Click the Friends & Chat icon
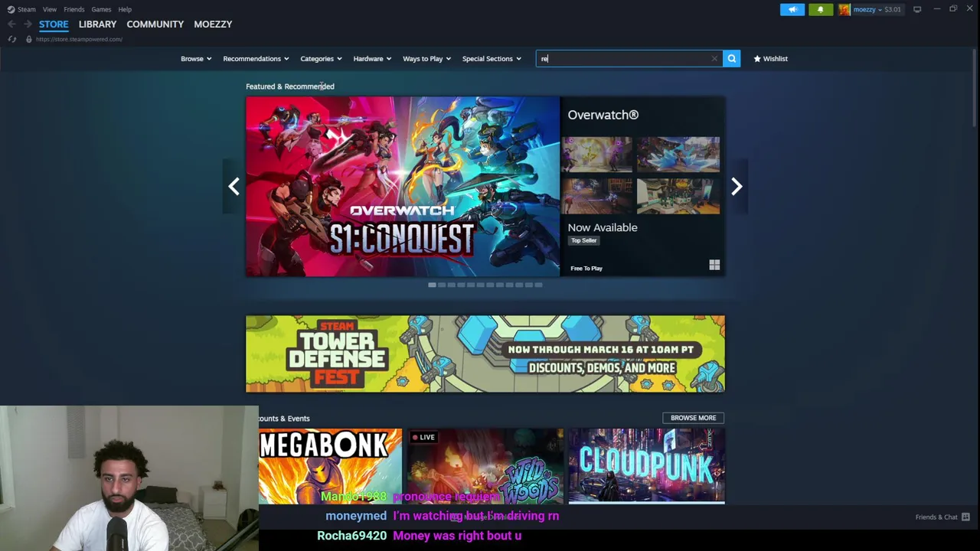This screenshot has width=980, height=551. point(965,517)
